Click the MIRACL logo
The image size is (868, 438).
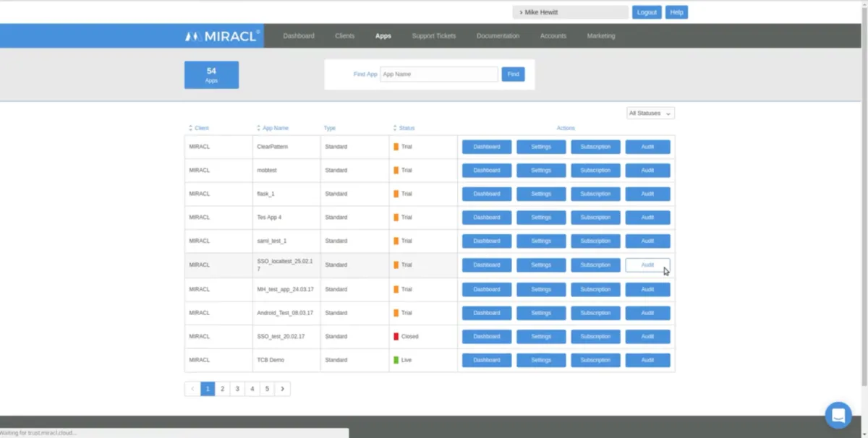(x=223, y=35)
